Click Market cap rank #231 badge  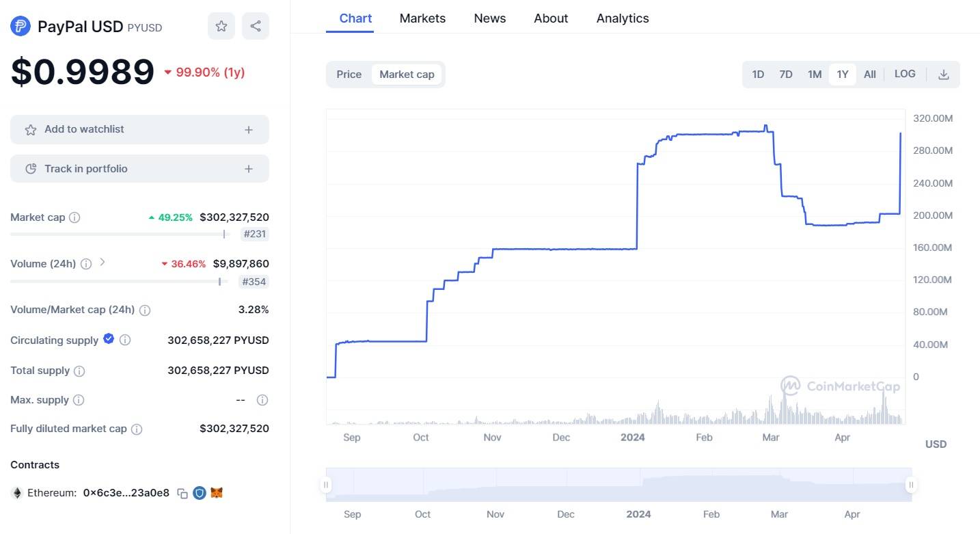point(256,235)
